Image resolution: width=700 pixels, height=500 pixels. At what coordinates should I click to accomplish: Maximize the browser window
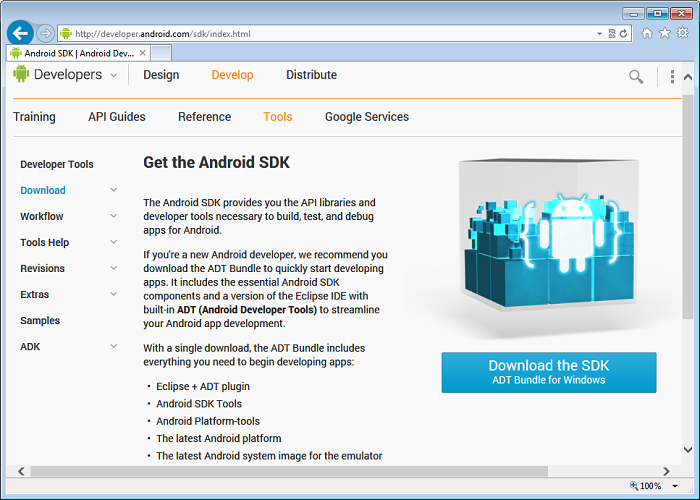657,13
